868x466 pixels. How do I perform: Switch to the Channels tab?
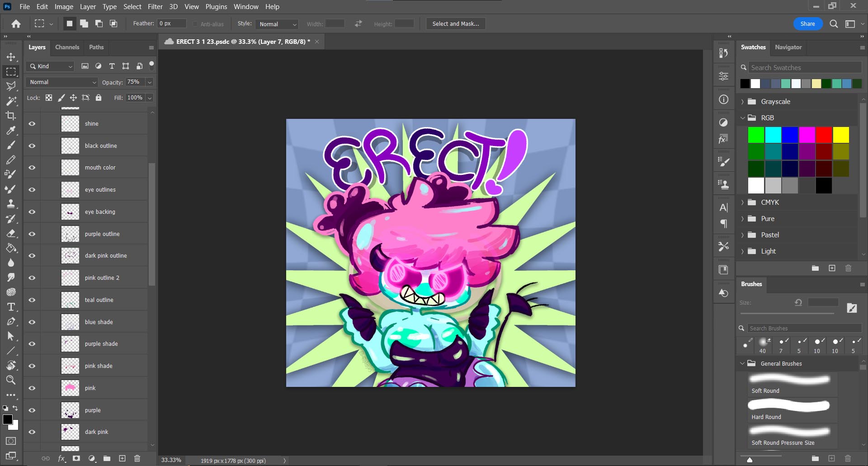click(67, 47)
